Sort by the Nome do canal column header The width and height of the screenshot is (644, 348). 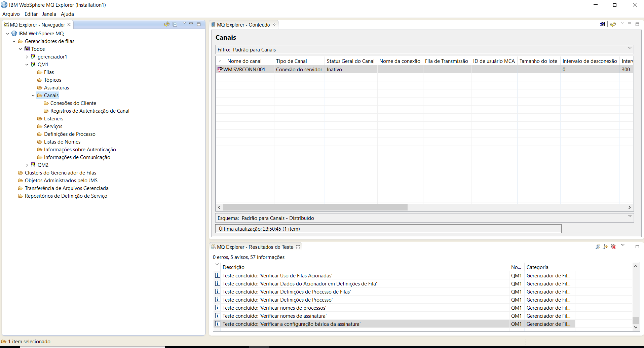tap(244, 61)
